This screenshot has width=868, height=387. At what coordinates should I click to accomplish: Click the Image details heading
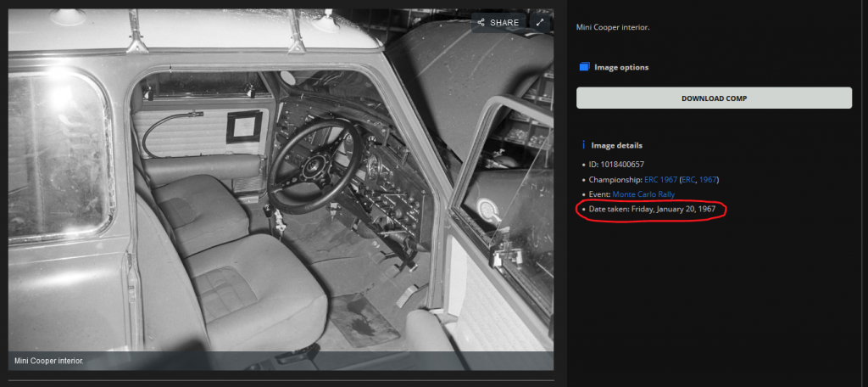[x=618, y=145]
